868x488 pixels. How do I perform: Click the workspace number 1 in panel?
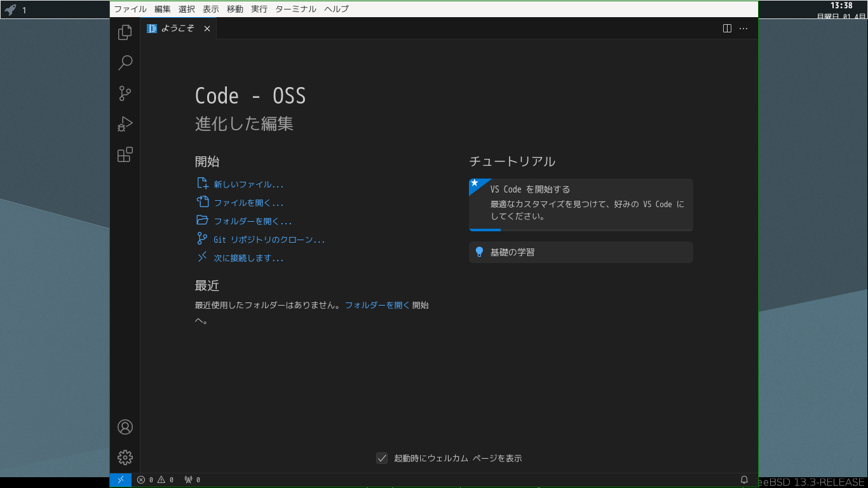[24, 10]
